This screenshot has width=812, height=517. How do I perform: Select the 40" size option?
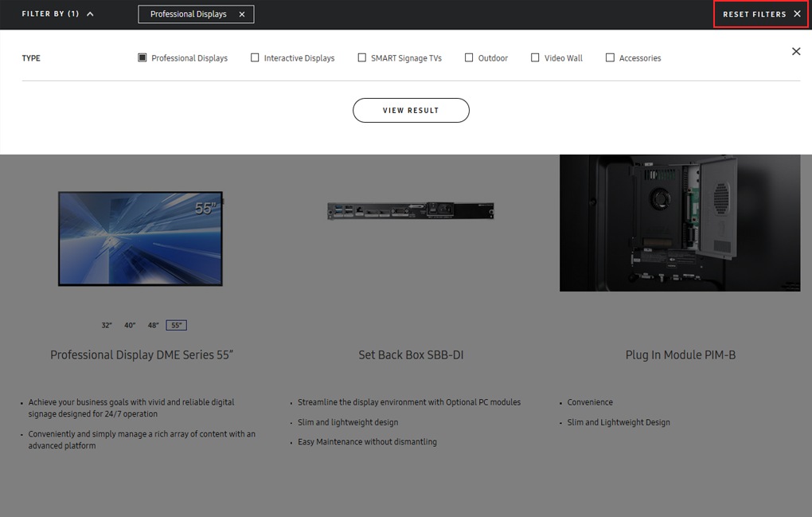coord(130,325)
